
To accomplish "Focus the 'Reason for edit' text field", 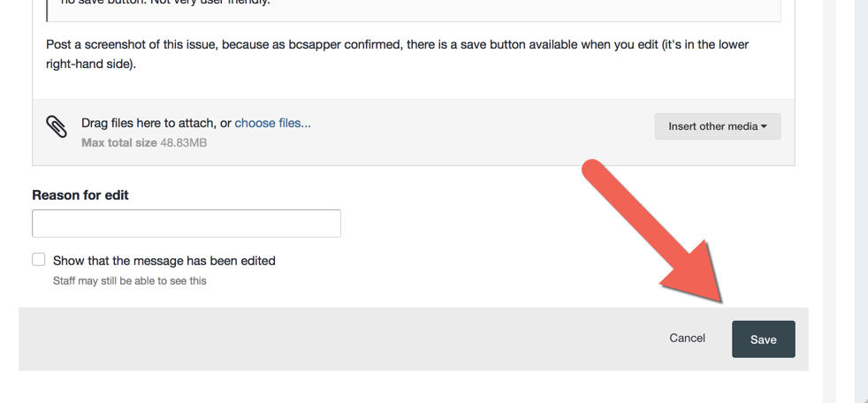I will pos(187,224).
